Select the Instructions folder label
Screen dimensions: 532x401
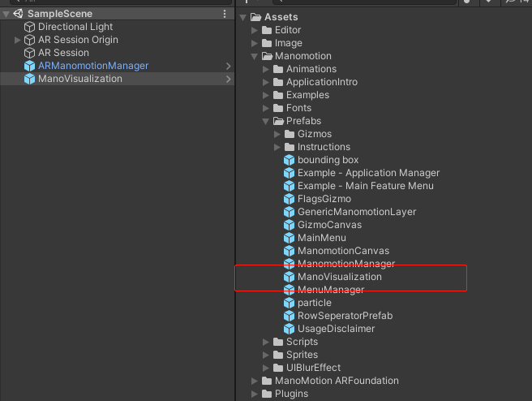click(x=324, y=147)
